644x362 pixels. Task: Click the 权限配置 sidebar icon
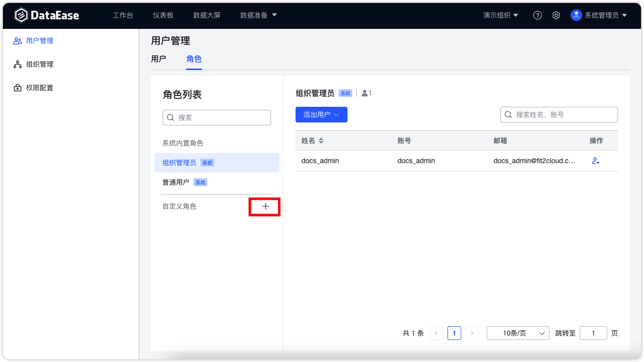[18, 88]
